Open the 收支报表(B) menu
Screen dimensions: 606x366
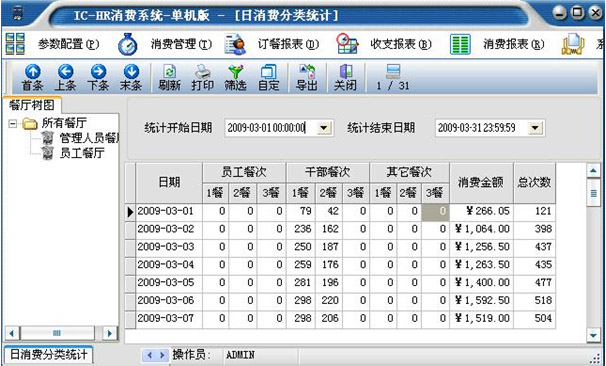point(401,44)
